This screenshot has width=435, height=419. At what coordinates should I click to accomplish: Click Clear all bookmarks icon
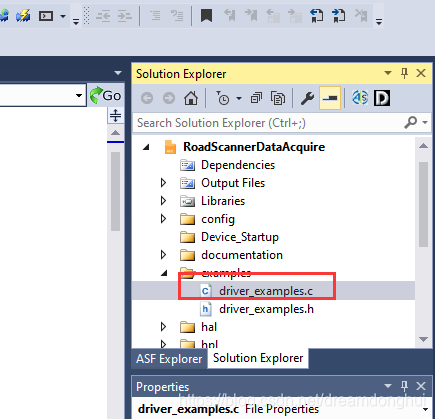(361, 15)
